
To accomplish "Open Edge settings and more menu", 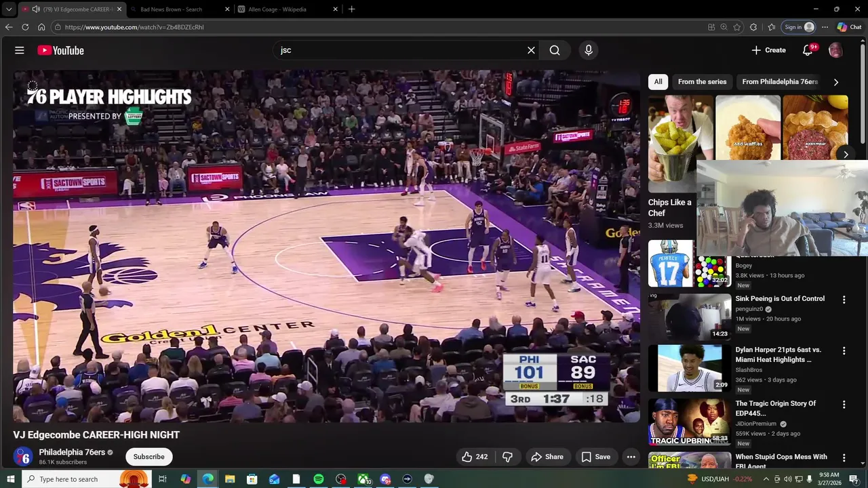I will 825,27.
